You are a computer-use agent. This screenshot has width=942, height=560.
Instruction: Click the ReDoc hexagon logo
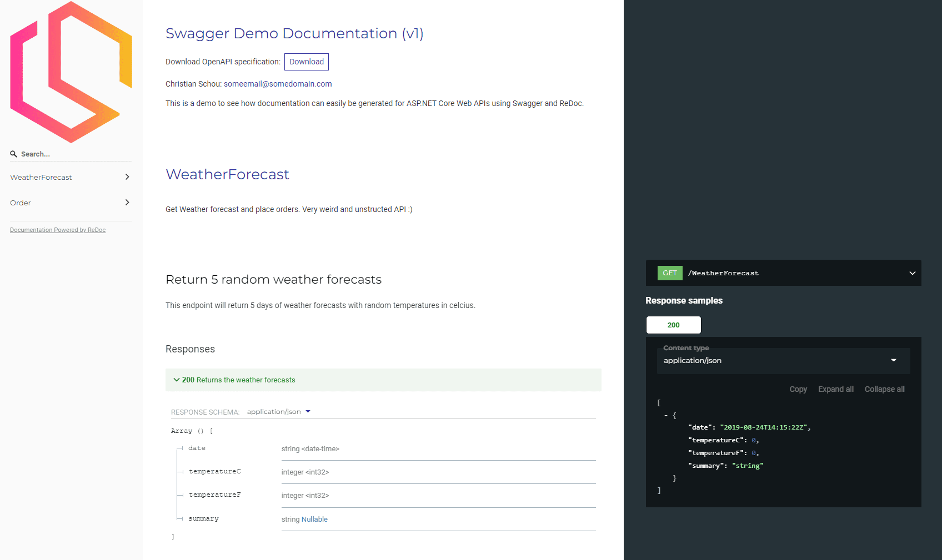click(71, 72)
